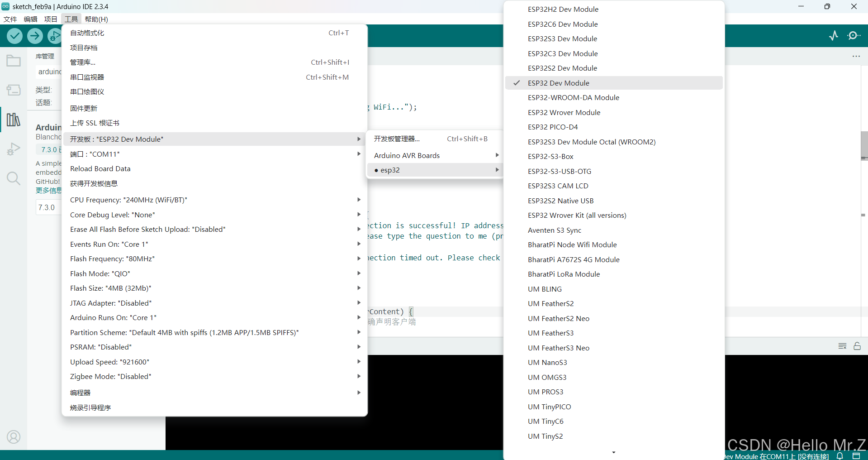Select ESP32-WROOM-DA Module board
Image resolution: width=868 pixels, height=460 pixels.
pyautogui.click(x=614, y=97)
